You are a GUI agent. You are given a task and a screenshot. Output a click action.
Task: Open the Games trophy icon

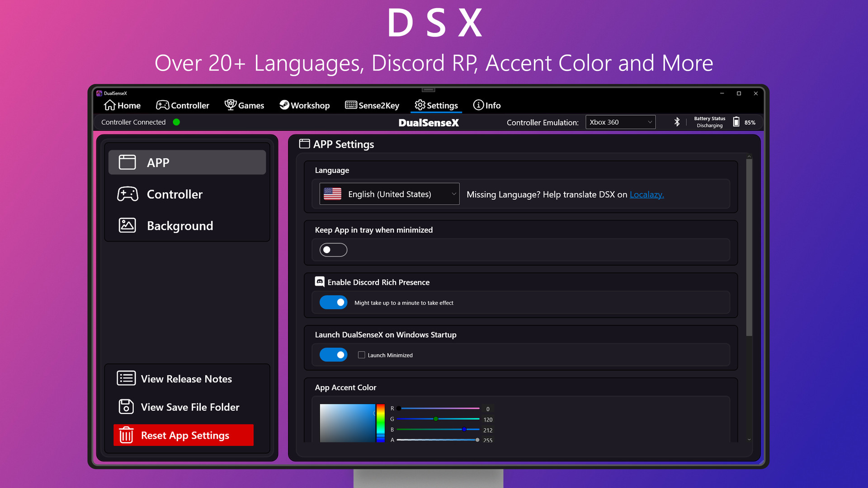click(x=231, y=104)
